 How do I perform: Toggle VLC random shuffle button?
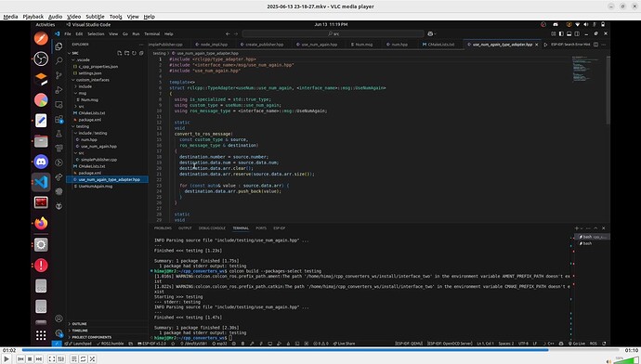(x=92, y=358)
